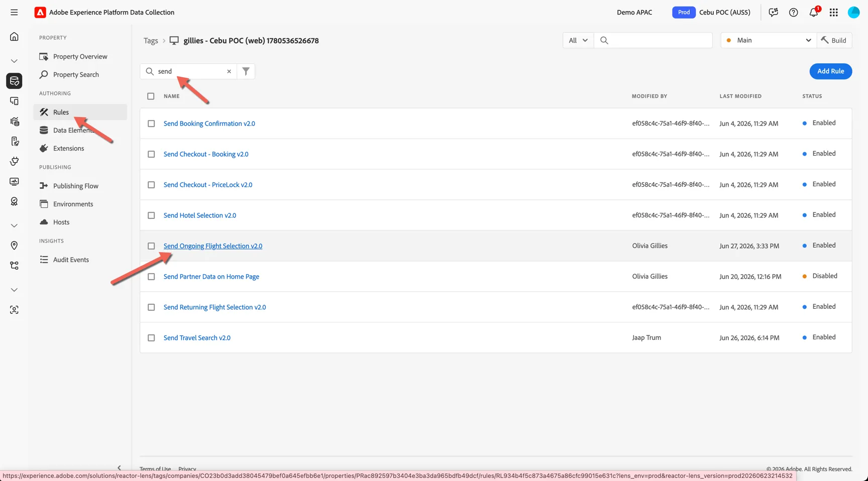Expand the lower left rail chevron
Image resolution: width=868 pixels, height=481 pixels.
click(x=14, y=290)
